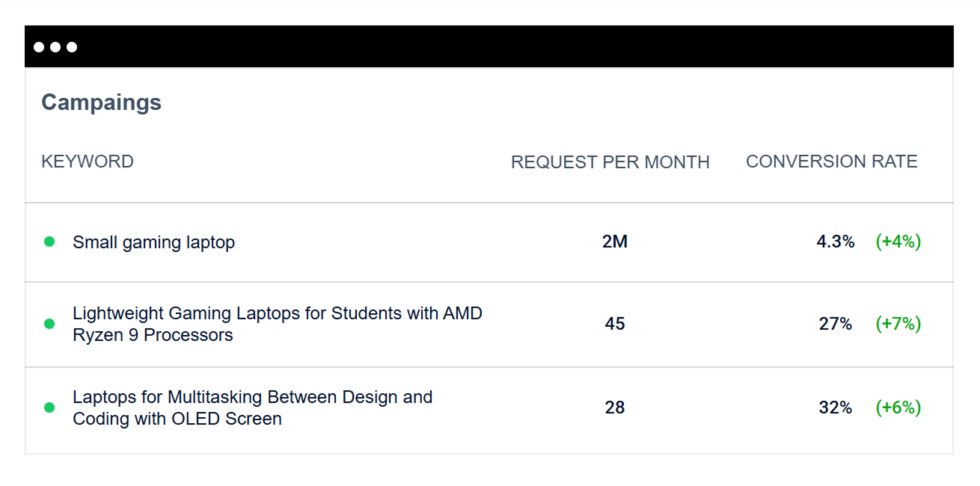Click the Campaings heading
This screenshot has height=486, width=980.
(x=101, y=102)
